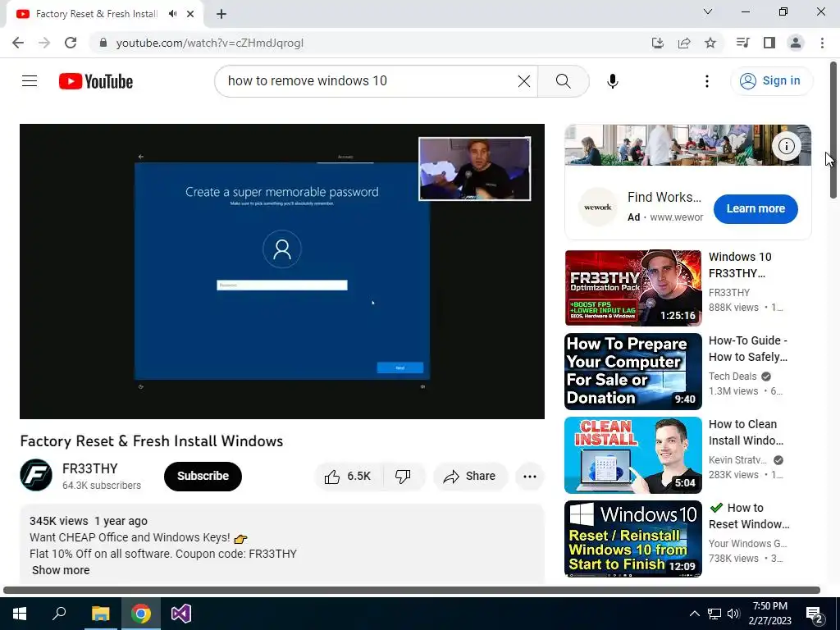View site security lock info
This screenshot has width=840, height=630.
(103, 43)
